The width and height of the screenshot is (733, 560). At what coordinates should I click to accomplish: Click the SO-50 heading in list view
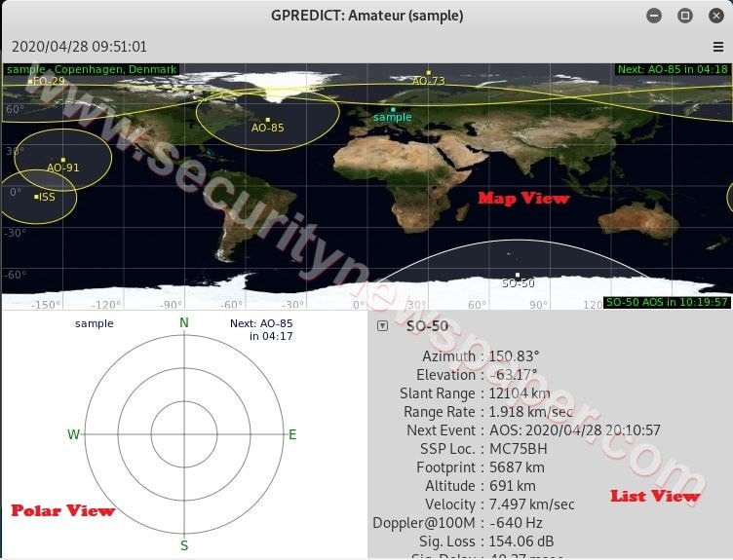click(427, 326)
